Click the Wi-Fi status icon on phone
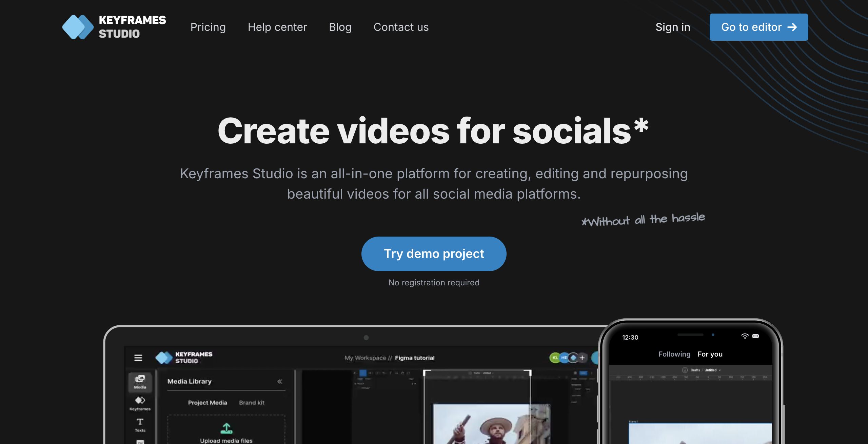The height and width of the screenshot is (444, 868). tap(745, 336)
